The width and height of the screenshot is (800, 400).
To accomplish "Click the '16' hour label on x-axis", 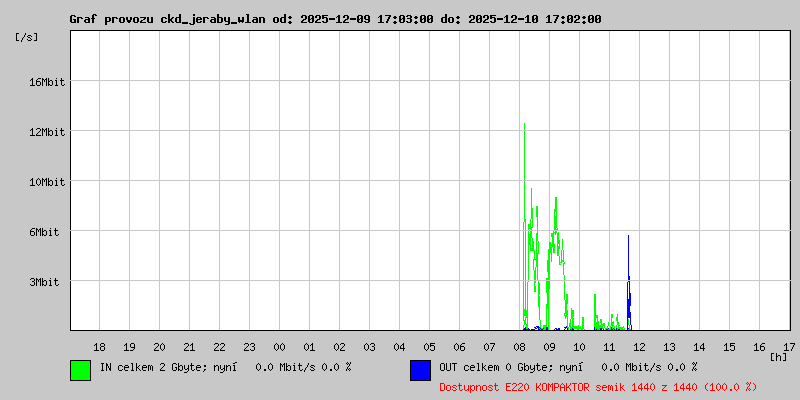I will 760,347.
